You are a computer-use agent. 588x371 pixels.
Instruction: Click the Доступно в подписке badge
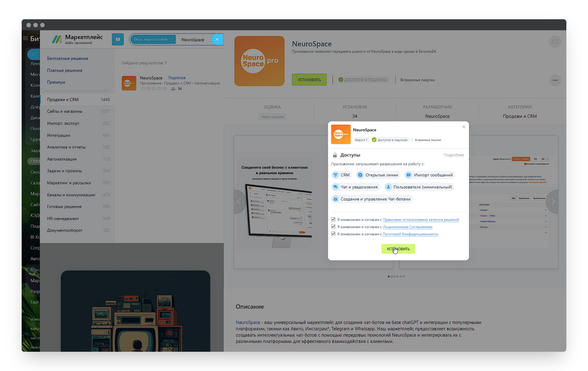point(363,80)
